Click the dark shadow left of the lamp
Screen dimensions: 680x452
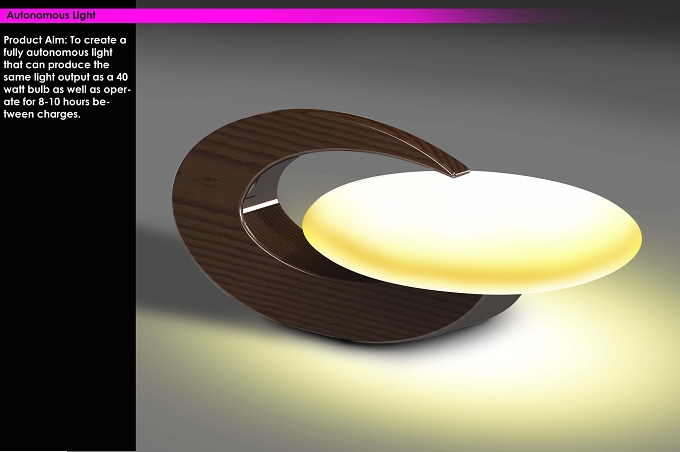coord(173,269)
